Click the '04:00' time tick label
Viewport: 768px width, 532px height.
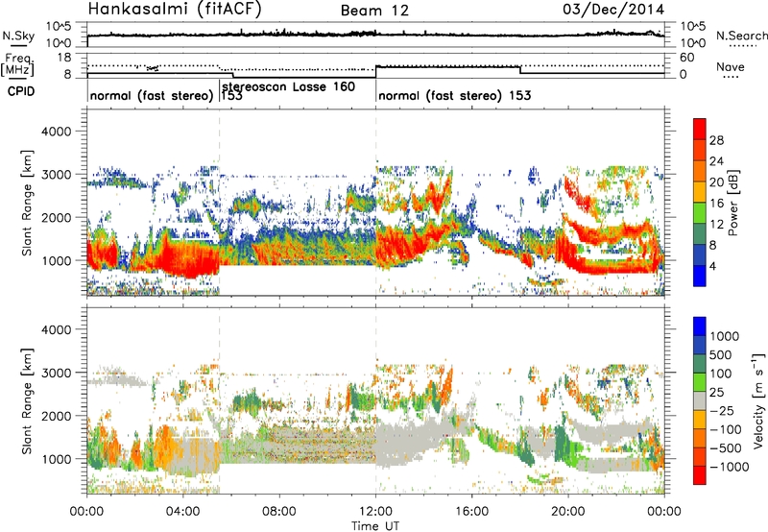[x=182, y=512]
